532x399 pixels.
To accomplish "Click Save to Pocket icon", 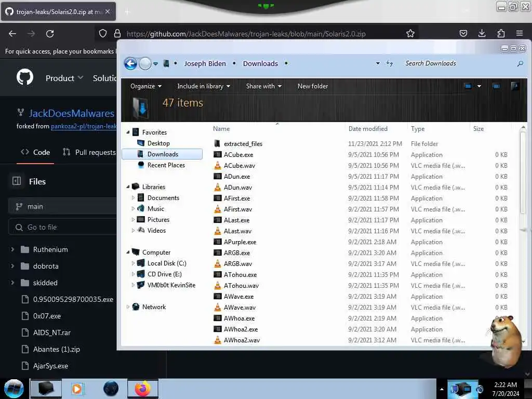I will pos(463,33).
